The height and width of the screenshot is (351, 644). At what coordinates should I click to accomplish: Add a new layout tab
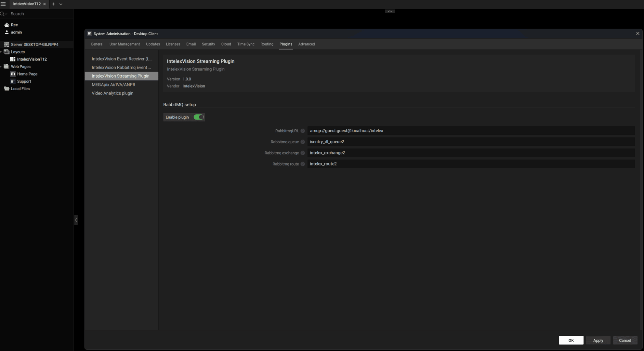53,4
